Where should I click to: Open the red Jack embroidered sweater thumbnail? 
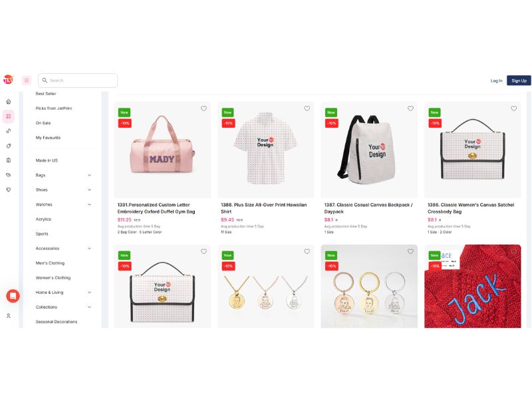click(472, 286)
